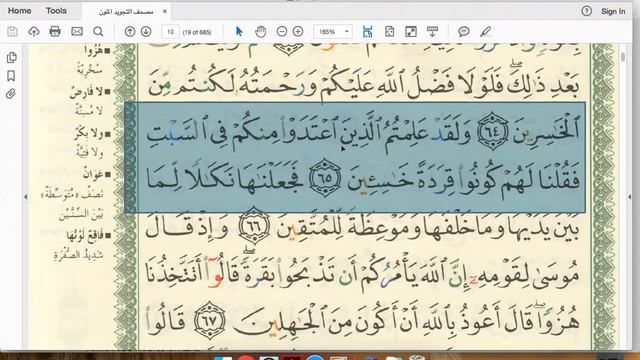Activate the Hand pan tool
640x360 pixels.
click(260, 31)
